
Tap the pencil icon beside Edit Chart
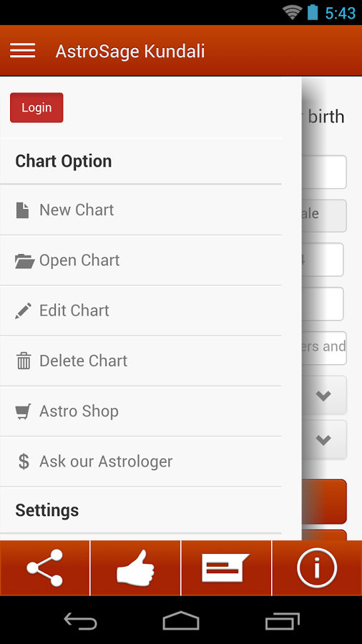pos(23,311)
